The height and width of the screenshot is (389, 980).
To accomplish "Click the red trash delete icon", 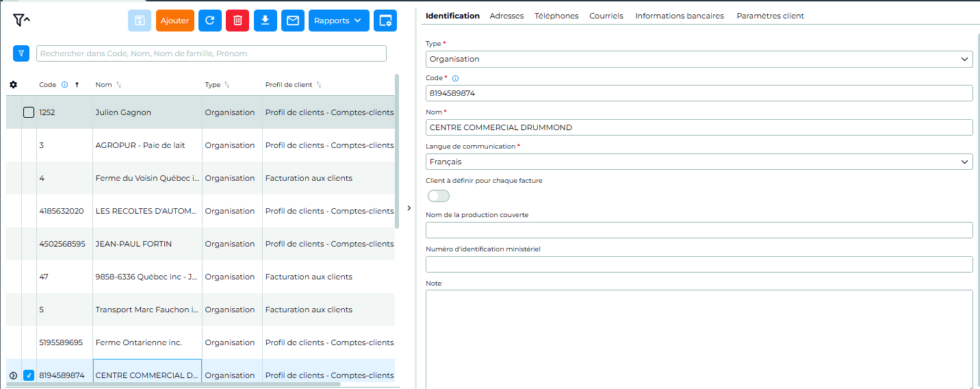I will pos(237,21).
